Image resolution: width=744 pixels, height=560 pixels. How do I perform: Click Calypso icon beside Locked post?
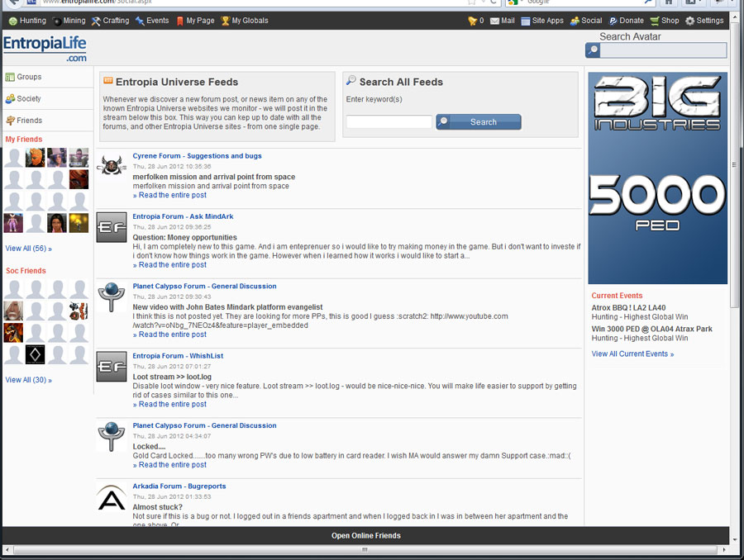(x=112, y=436)
